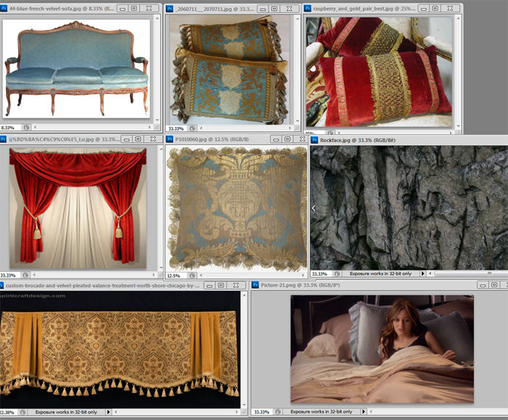
Task: Click the scroll-down arrow in brocade valance window
Action: [245, 405]
